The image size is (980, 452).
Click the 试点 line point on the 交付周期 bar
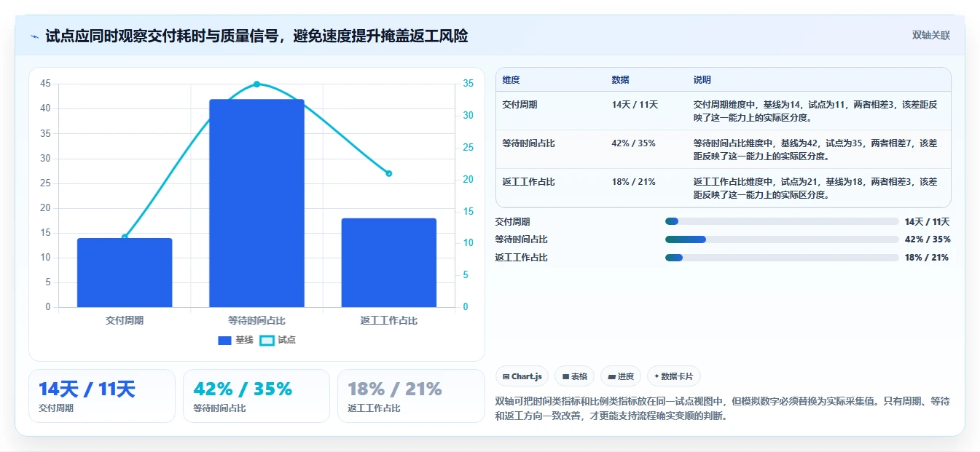tap(125, 237)
